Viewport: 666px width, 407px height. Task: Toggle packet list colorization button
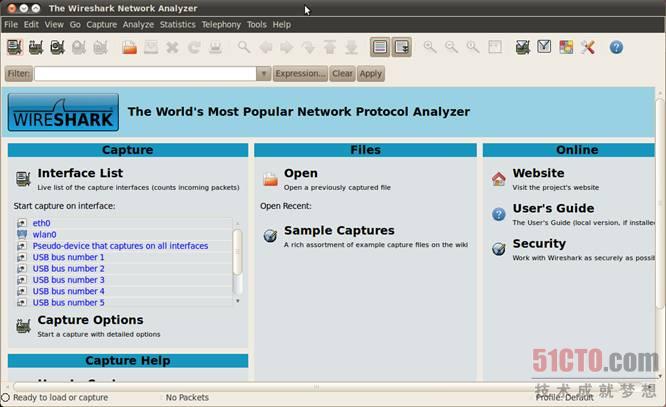pos(380,47)
